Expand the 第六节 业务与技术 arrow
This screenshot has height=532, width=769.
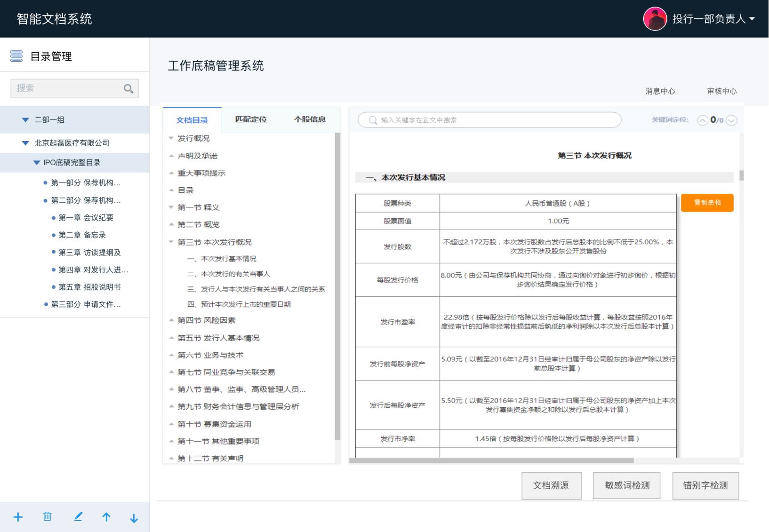(171, 355)
